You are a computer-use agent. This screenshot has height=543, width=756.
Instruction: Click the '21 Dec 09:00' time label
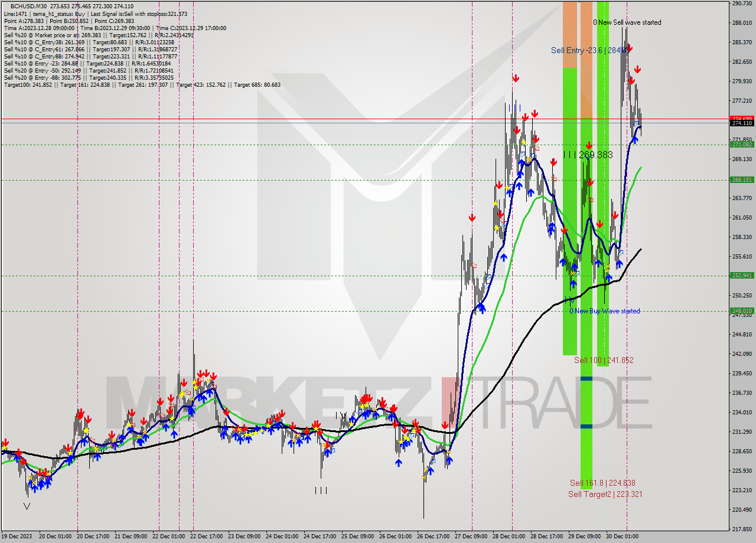(132, 537)
